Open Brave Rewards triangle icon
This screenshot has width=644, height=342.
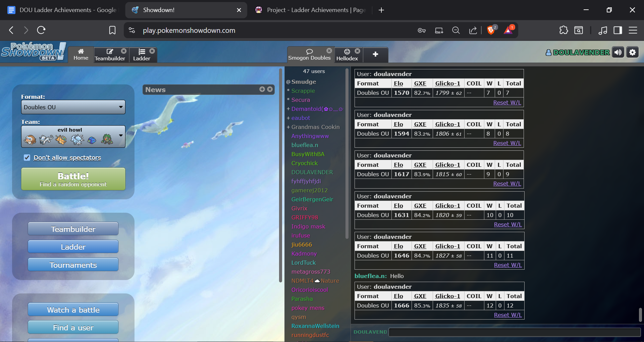tap(509, 30)
